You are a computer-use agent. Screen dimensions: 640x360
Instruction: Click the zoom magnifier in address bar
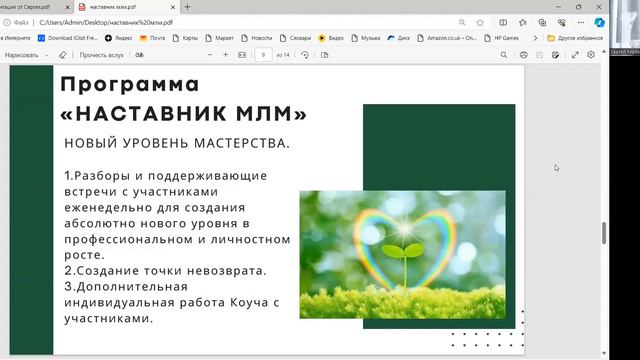pos(462,22)
